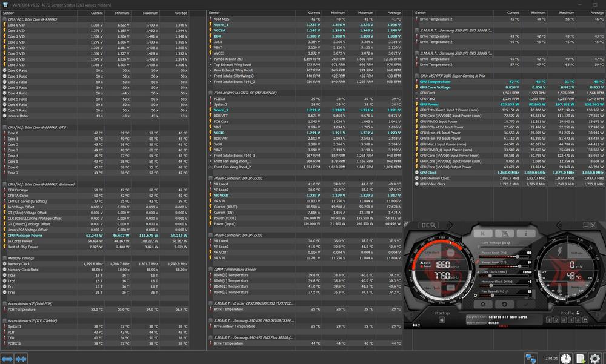Click the Power Limit slider handle
The width and height of the screenshot is (606, 364).
coord(518,257)
